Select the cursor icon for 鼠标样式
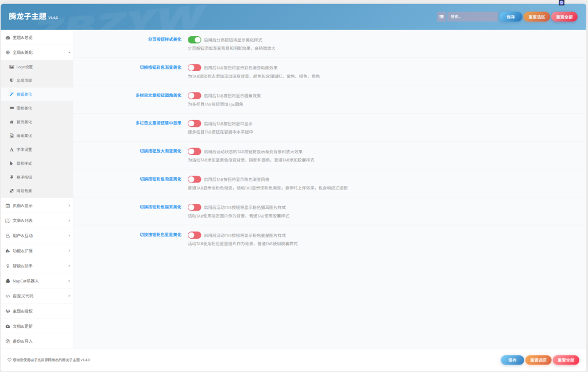Image resolution: width=588 pixels, height=372 pixels. [11, 164]
